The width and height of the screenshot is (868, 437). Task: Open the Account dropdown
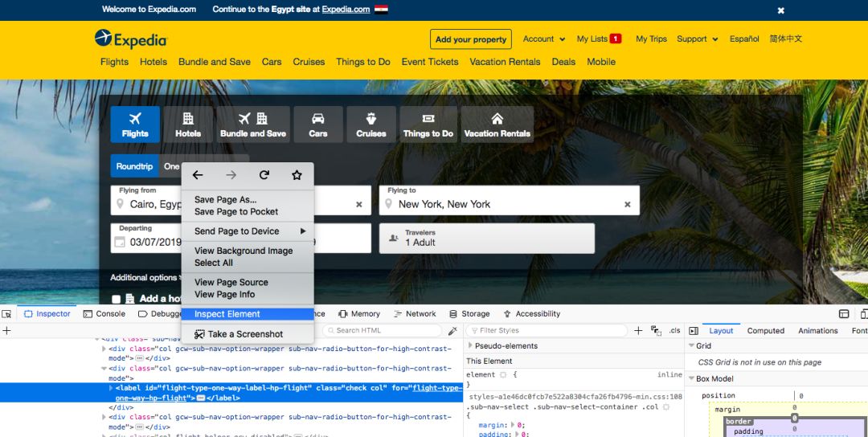(543, 39)
